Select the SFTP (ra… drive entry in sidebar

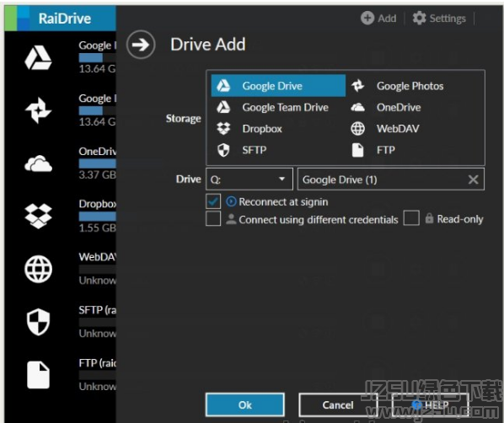coord(98,310)
